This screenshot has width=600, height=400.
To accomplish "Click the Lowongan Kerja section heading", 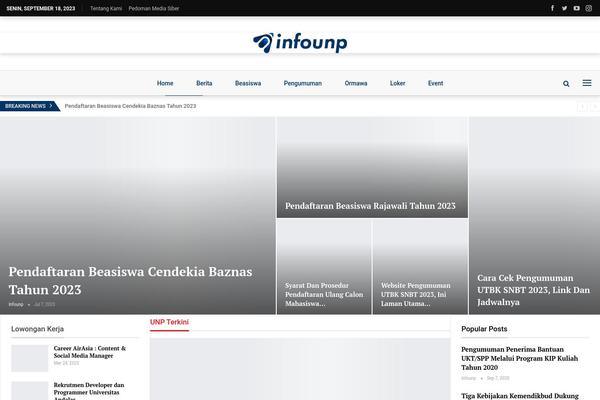I will [38, 329].
